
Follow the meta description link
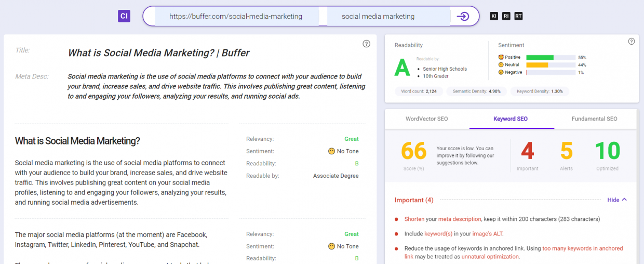click(460, 219)
